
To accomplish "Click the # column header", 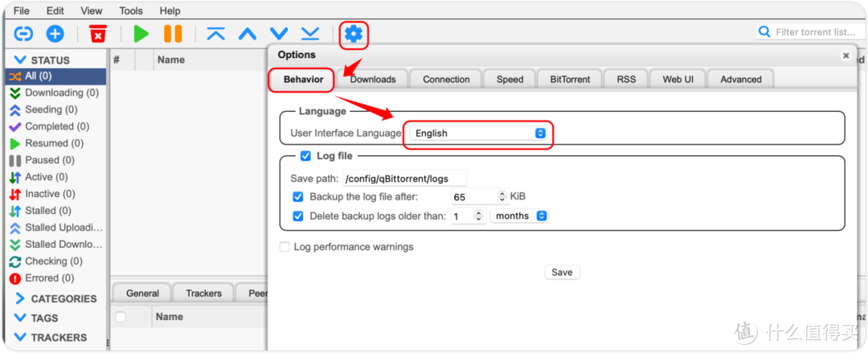I will [117, 60].
